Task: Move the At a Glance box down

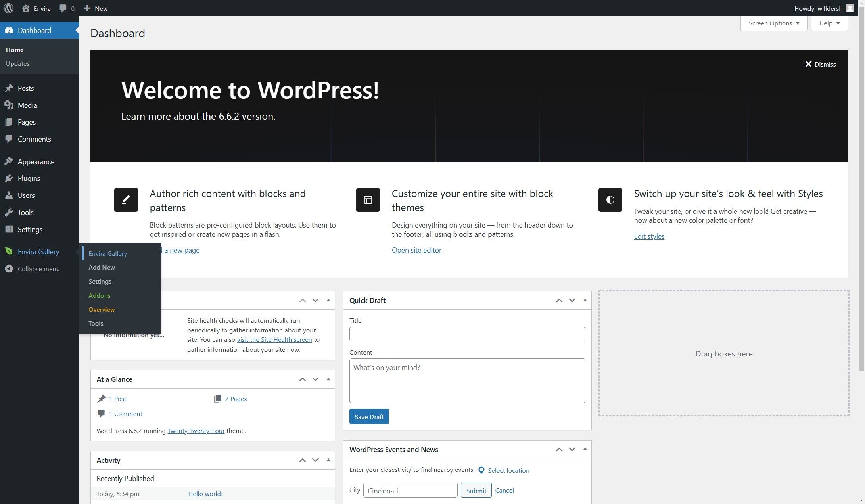Action: coord(315,379)
